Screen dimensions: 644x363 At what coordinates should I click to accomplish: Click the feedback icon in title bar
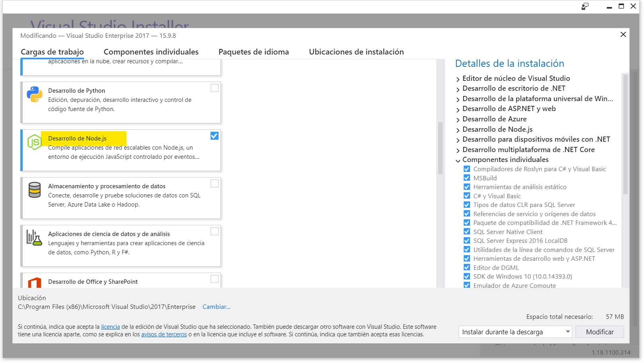point(585,6)
